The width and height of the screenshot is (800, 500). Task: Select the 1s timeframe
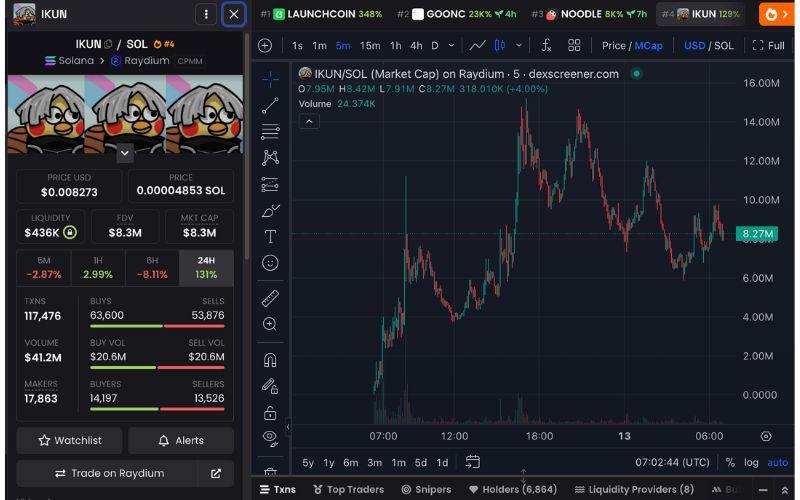coord(297,45)
